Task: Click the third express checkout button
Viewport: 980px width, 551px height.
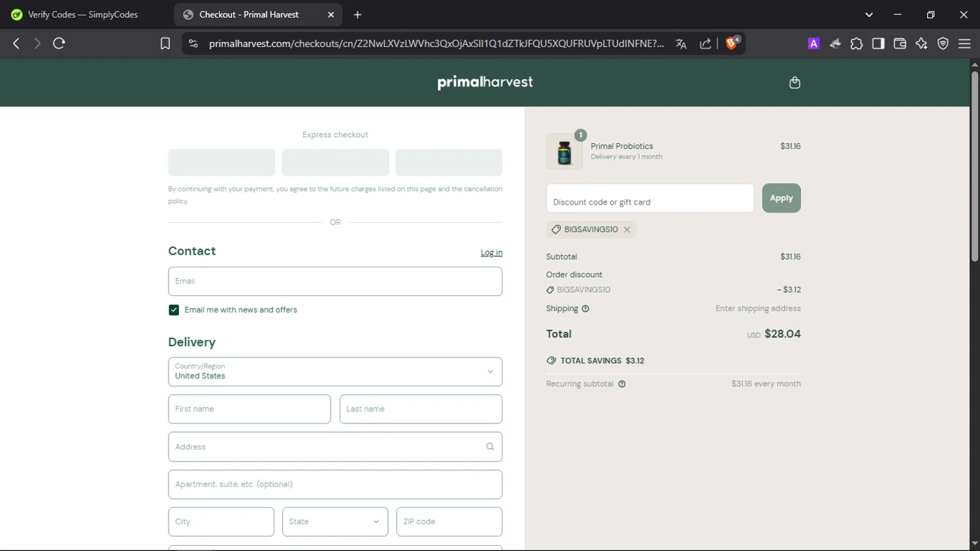Action: pyautogui.click(x=449, y=162)
